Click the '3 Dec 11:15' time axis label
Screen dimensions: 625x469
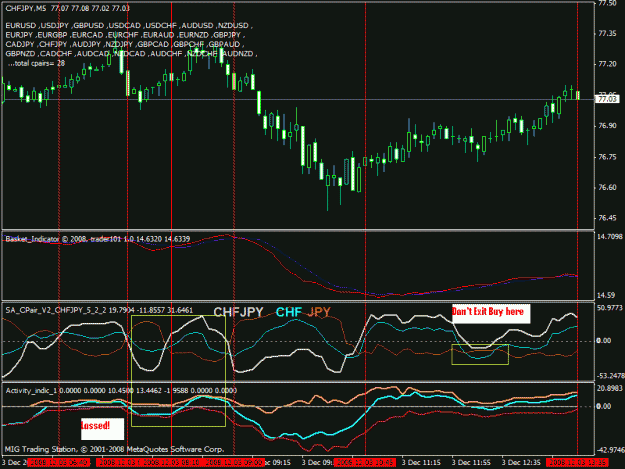pos(421,463)
